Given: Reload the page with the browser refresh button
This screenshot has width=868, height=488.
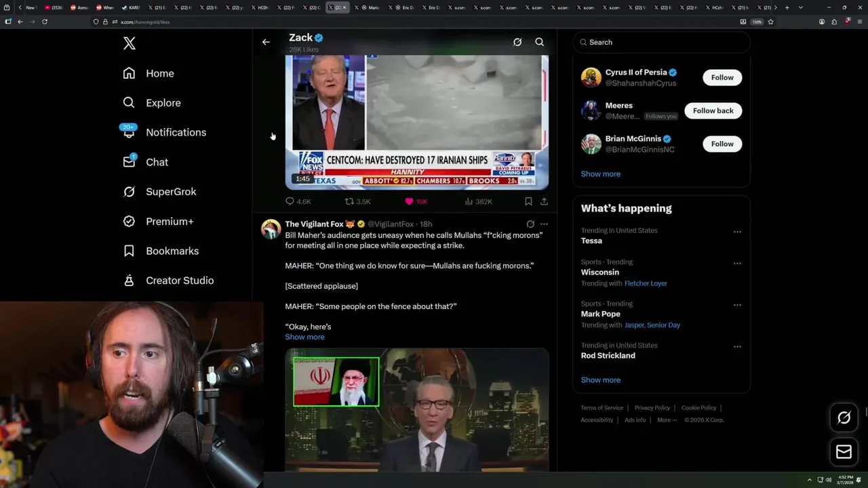Looking at the screenshot, I should (x=45, y=22).
